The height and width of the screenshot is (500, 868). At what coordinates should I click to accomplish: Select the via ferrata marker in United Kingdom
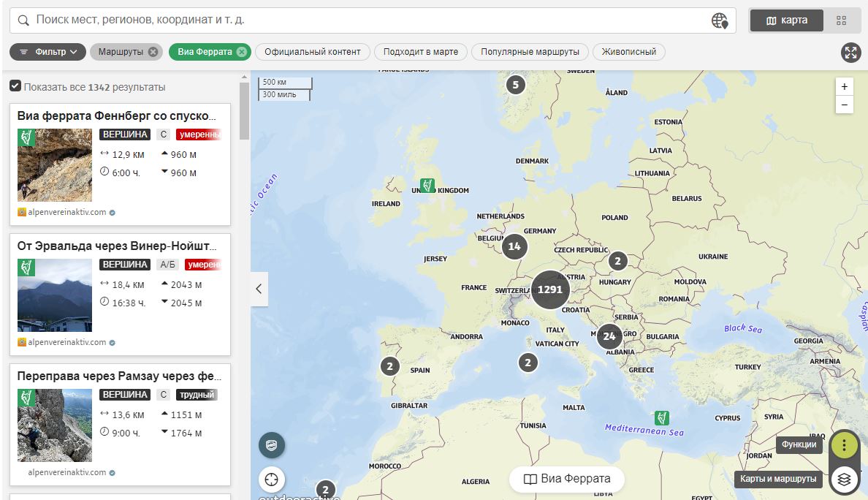[x=427, y=185]
